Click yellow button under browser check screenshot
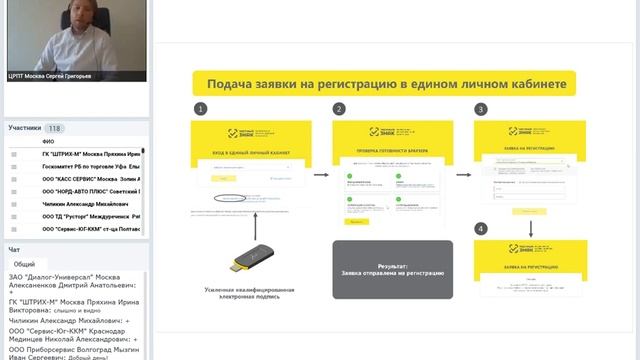Viewport: 640px width, 360px height. tap(356, 222)
